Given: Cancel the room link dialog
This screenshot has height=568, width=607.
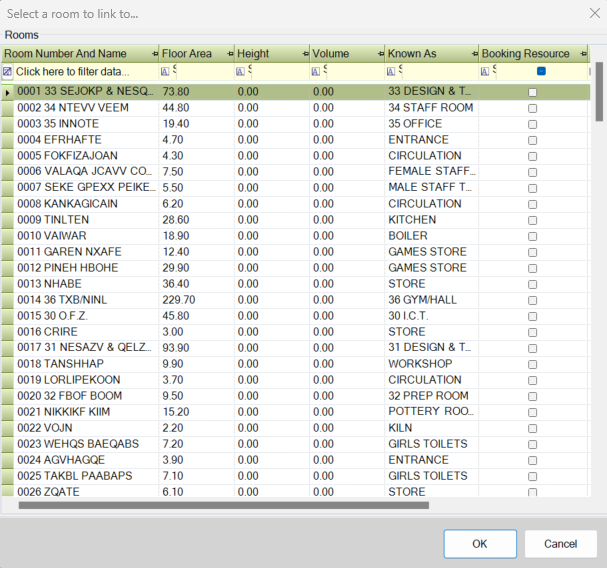Looking at the screenshot, I should click(x=560, y=544).
